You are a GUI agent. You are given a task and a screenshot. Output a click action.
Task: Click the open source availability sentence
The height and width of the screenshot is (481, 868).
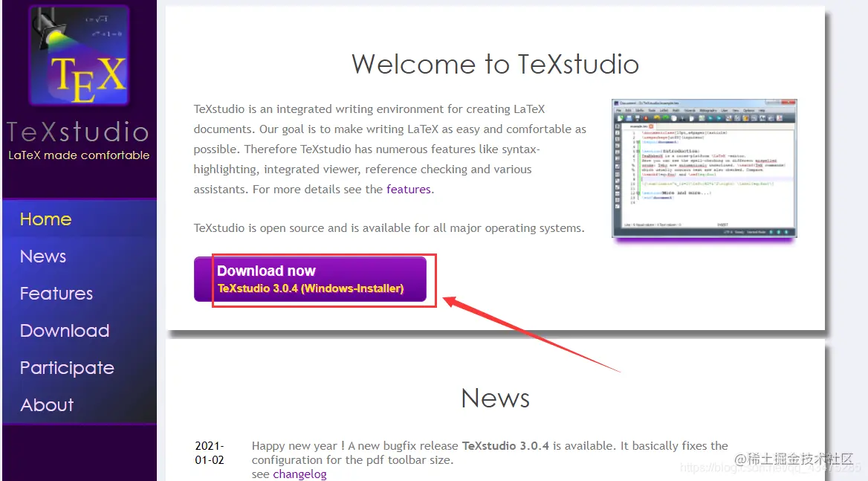tap(389, 228)
